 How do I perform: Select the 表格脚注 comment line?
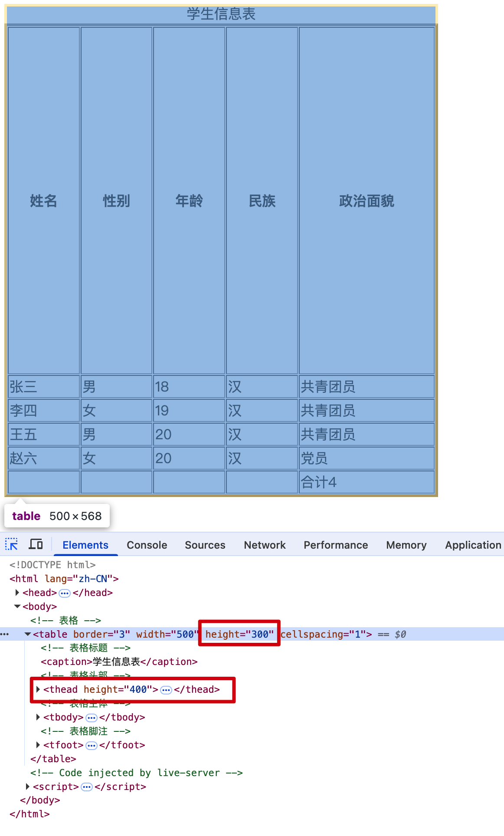coord(85,731)
